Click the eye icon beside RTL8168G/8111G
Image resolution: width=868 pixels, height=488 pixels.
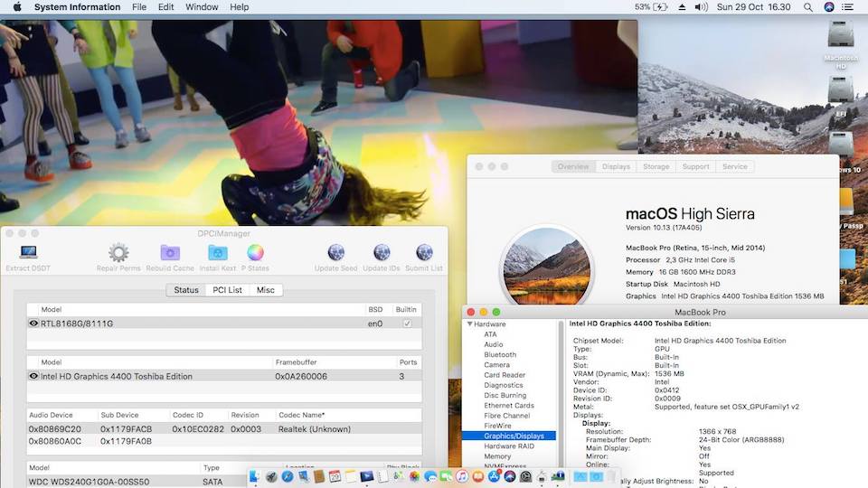tap(33, 324)
